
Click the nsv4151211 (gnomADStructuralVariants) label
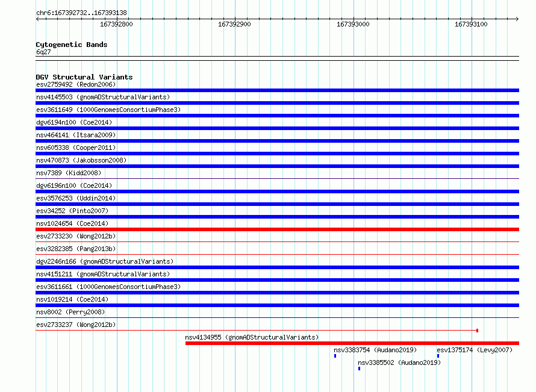(103, 274)
